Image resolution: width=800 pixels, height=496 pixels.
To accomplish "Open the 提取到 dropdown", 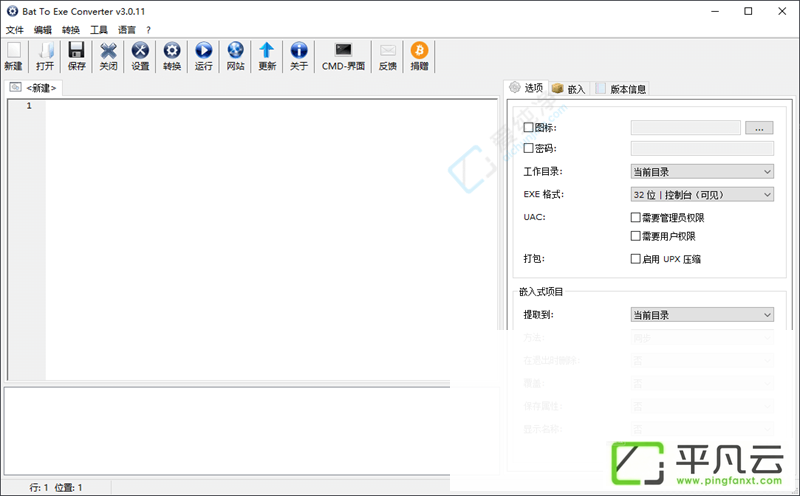I will tap(702, 315).
